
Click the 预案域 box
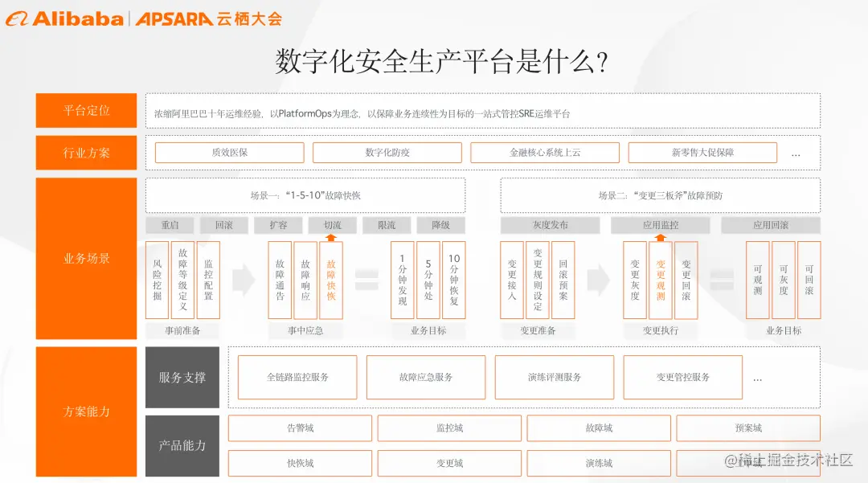click(x=748, y=428)
